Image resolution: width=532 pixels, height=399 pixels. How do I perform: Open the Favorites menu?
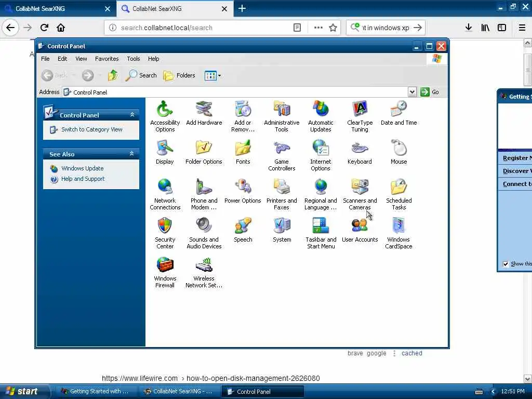(107, 59)
